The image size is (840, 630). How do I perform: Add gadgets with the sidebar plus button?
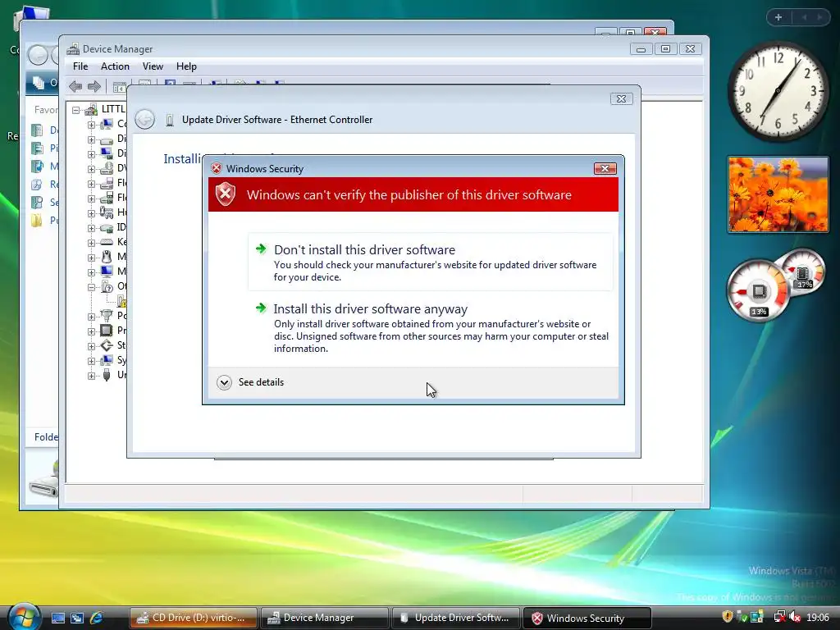click(778, 18)
